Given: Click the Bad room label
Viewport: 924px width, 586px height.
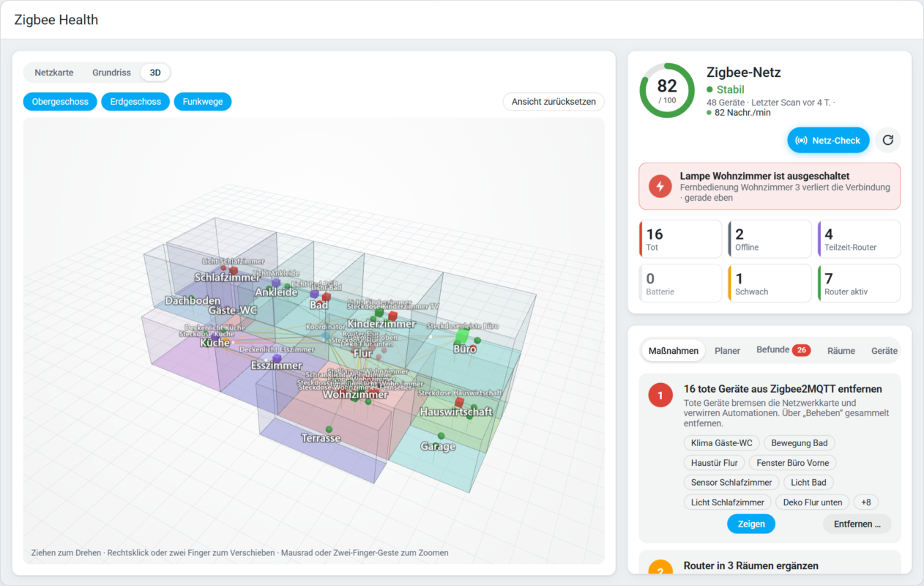Looking at the screenshot, I should pyautogui.click(x=318, y=305).
